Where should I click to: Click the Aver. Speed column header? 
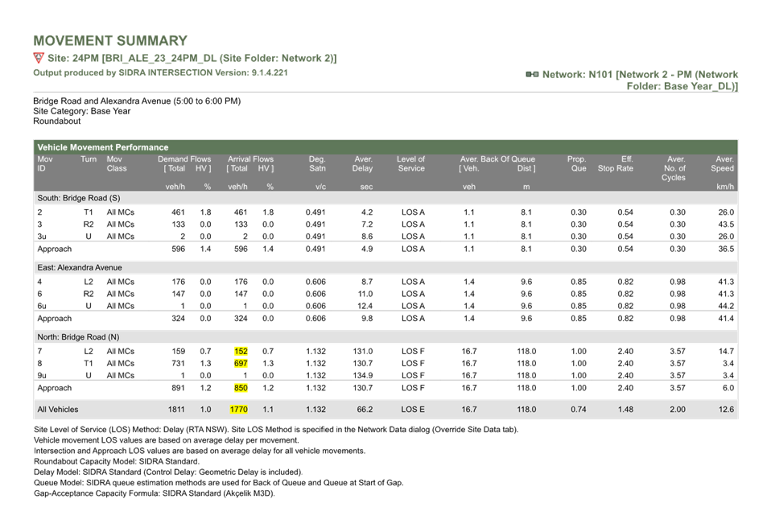pos(723,163)
